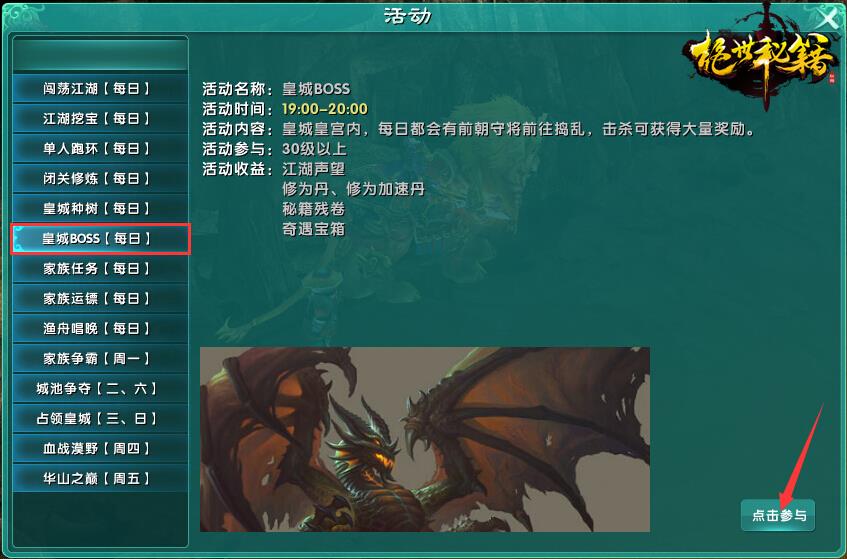
Task: Switch to 家族任务【每日】 activity
Action: pos(100,268)
